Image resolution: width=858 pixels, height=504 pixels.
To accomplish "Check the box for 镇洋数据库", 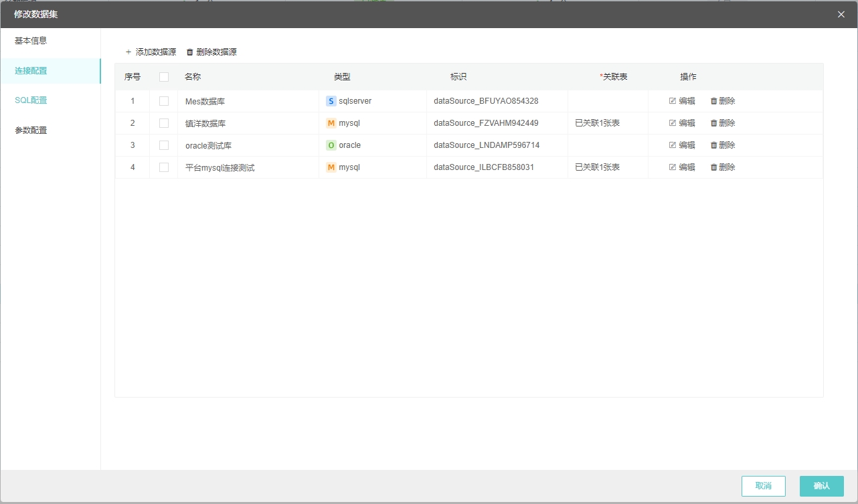I will [x=164, y=123].
